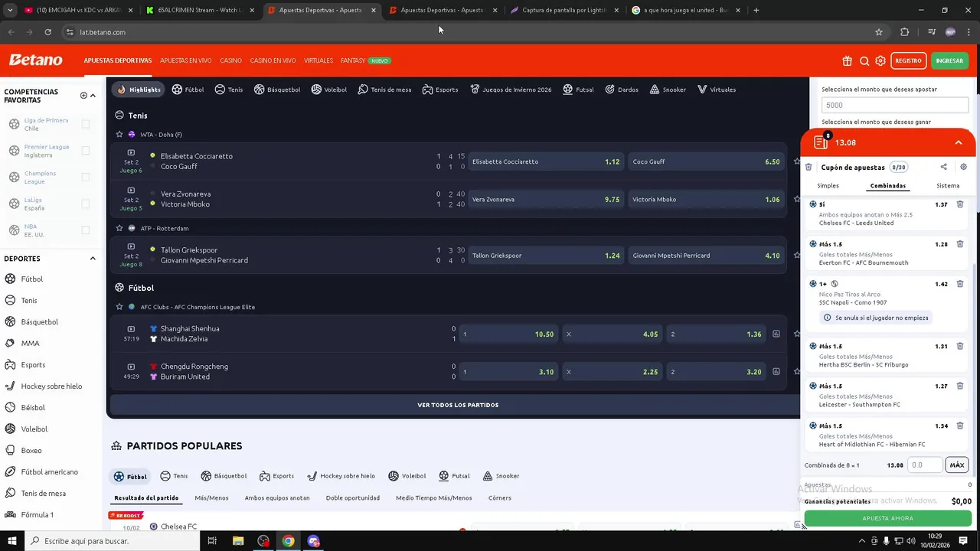Select Juegos de Invierno 2026 filter
This screenshot has width=980, height=551.
511,90
